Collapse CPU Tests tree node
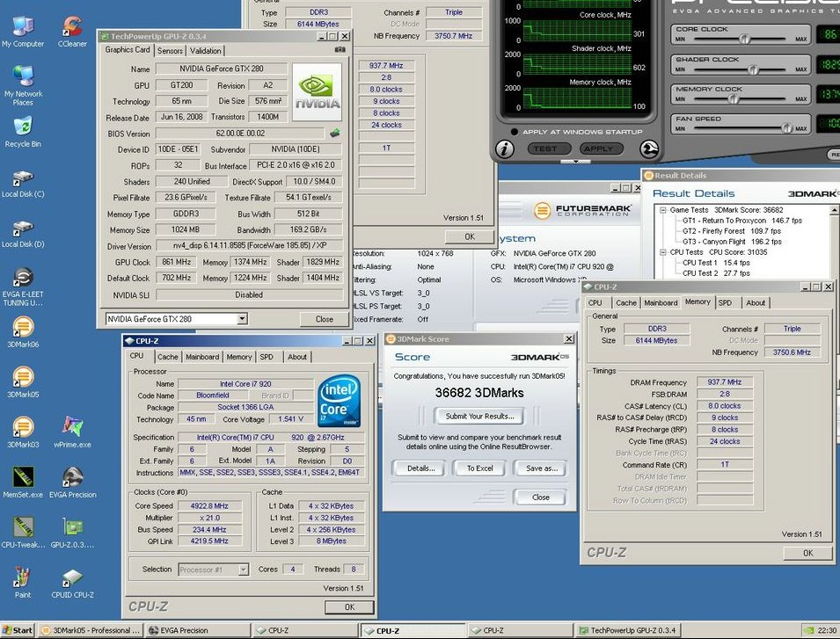840x639 pixels. click(662, 252)
